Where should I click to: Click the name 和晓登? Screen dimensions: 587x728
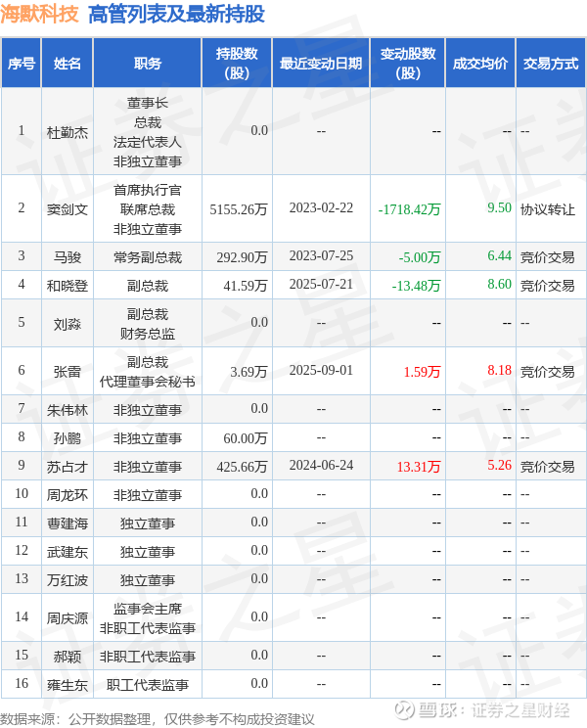tap(68, 286)
